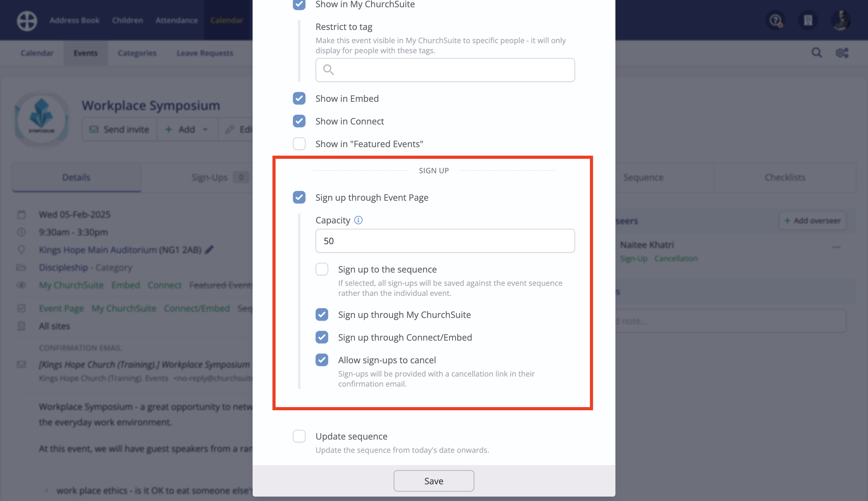Click the pencil icon beside Kings Hope Main Auditorium
Image resolution: width=868 pixels, height=501 pixels.
(x=209, y=250)
